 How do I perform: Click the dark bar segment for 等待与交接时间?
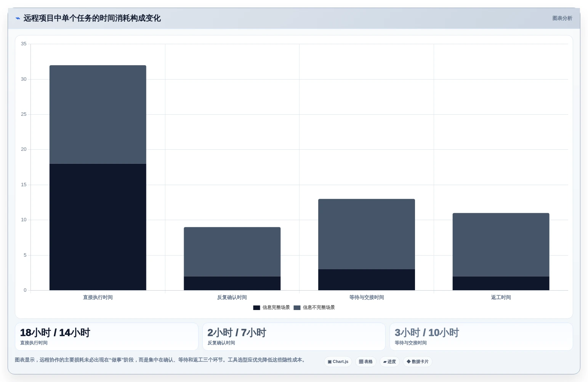pyautogui.click(x=367, y=280)
